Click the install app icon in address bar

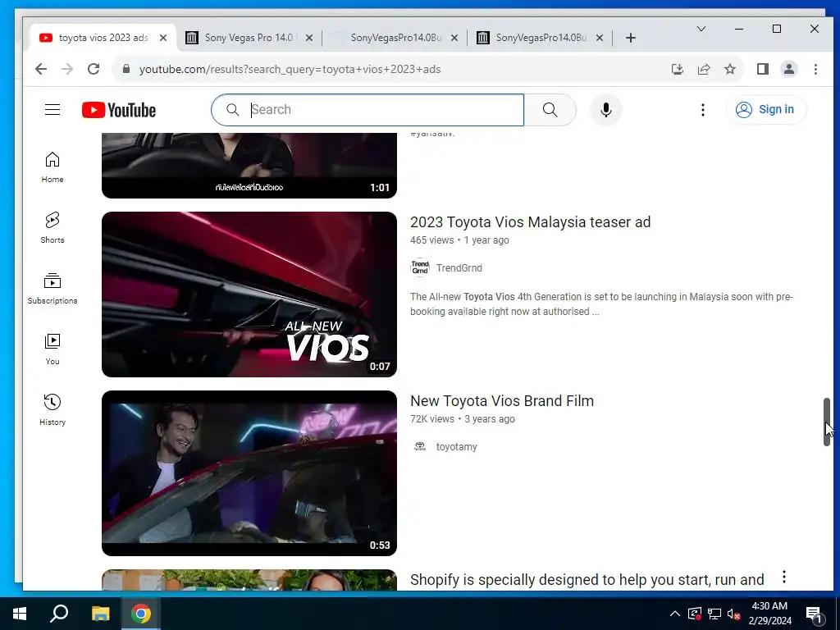(677, 69)
